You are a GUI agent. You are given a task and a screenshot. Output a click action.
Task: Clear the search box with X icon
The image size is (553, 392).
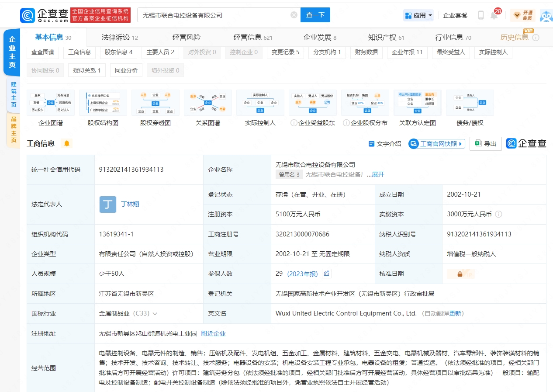[x=294, y=15]
